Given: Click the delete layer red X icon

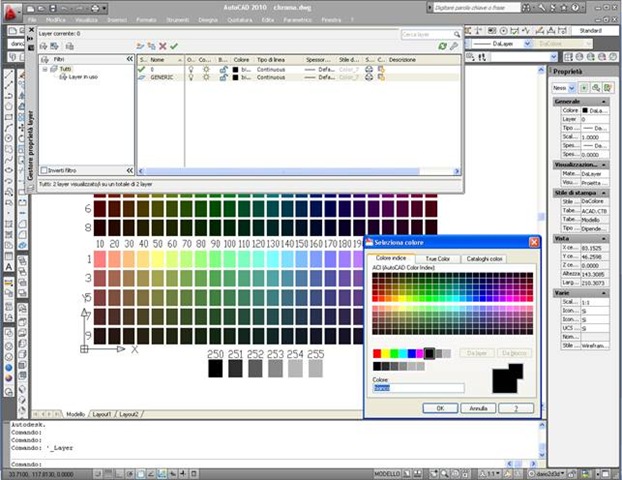Looking at the screenshot, I should tap(162, 46).
